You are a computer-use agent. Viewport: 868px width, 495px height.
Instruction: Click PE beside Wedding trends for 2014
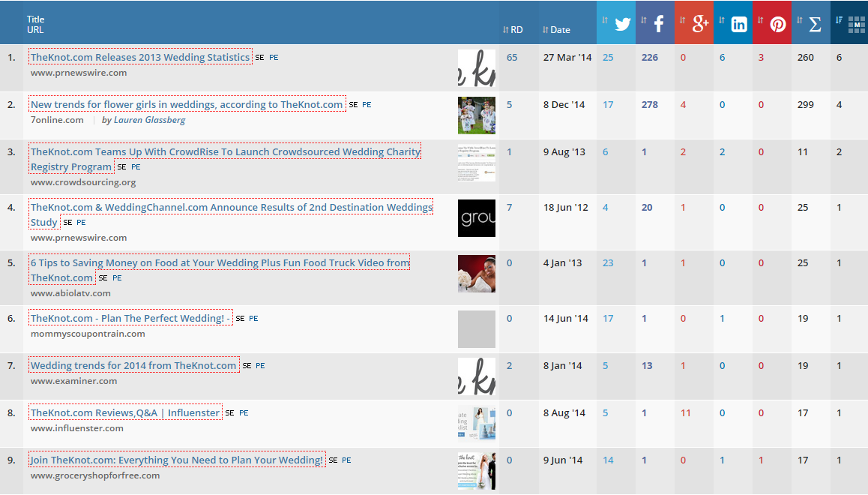261,366
